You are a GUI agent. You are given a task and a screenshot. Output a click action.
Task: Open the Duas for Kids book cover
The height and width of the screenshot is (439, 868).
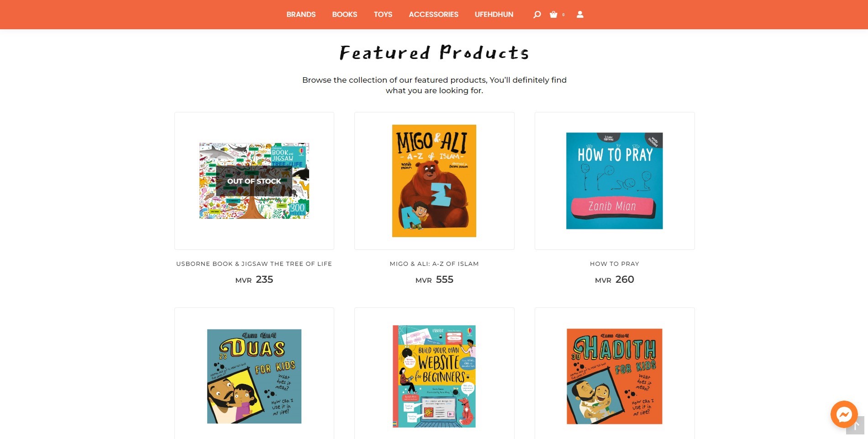coord(254,376)
